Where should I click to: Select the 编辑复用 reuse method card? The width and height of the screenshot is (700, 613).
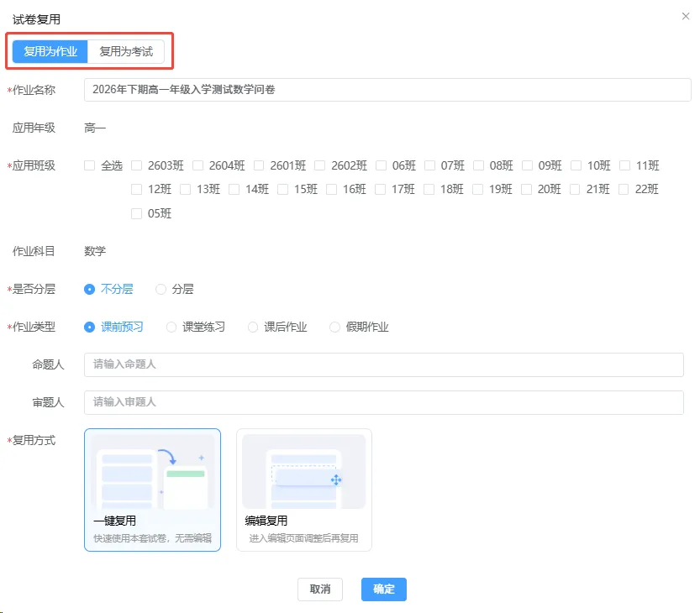(x=304, y=490)
